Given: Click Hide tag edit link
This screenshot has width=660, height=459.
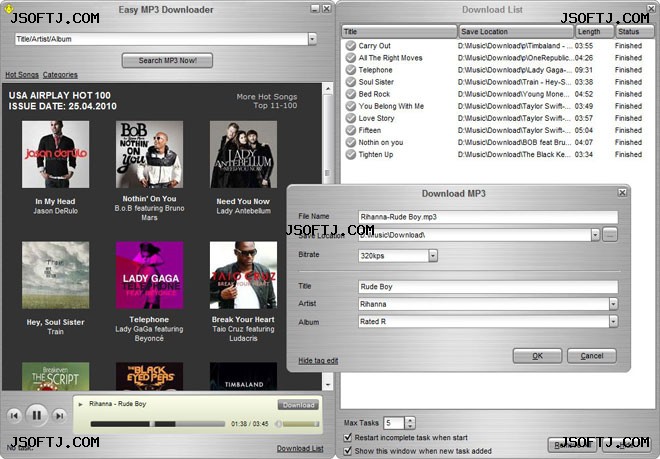Looking at the screenshot, I should click(318, 360).
